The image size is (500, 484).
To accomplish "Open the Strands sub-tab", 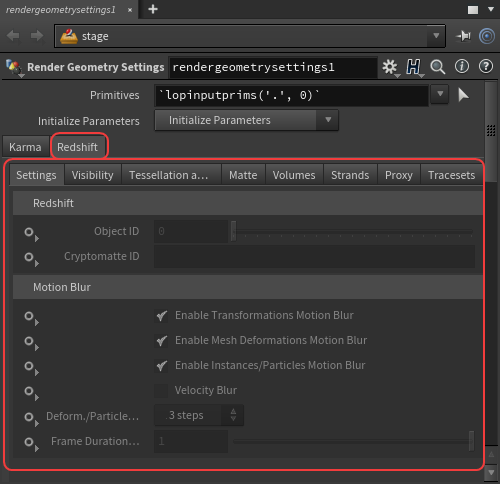I will click(350, 175).
